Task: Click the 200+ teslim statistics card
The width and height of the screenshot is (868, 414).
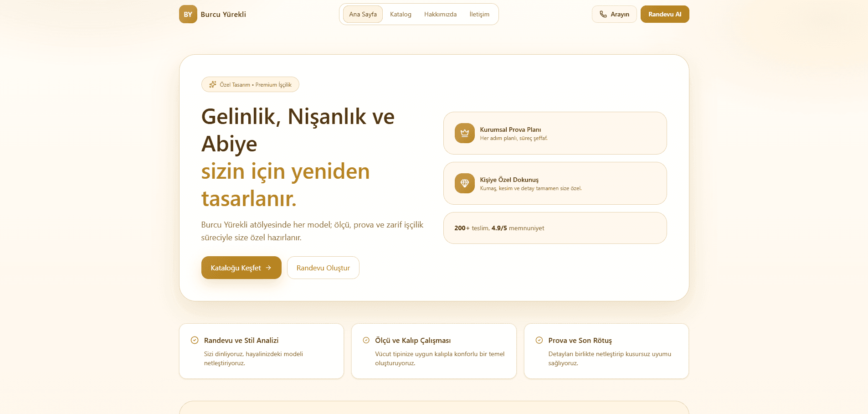Action: [555, 228]
